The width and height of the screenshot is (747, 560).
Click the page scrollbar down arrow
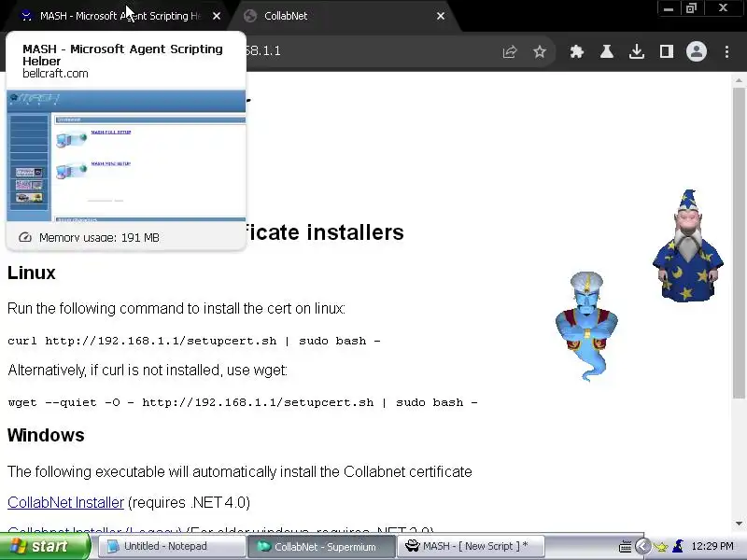coord(739,523)
